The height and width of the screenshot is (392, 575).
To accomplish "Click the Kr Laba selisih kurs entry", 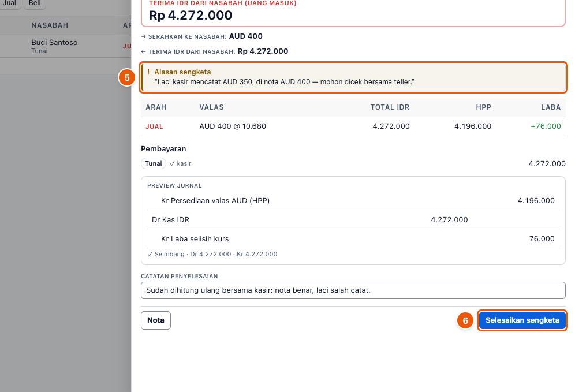I will coord(195,239).
